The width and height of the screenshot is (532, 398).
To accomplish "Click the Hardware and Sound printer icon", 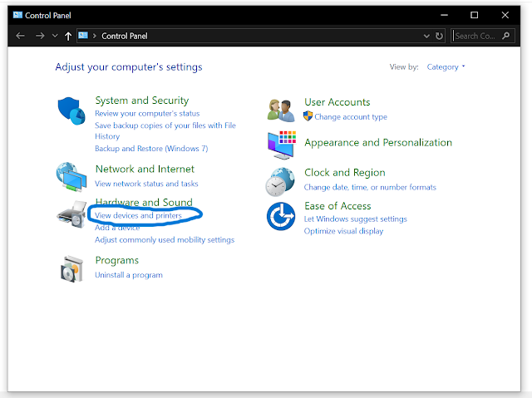I will [x=71, y=214].
